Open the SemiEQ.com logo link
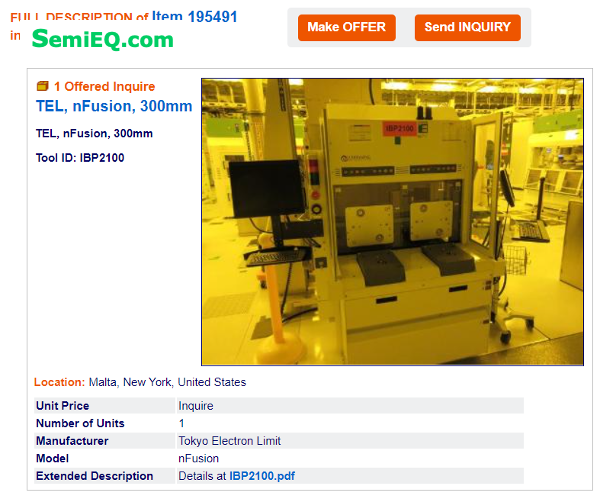 pos(103,39)
